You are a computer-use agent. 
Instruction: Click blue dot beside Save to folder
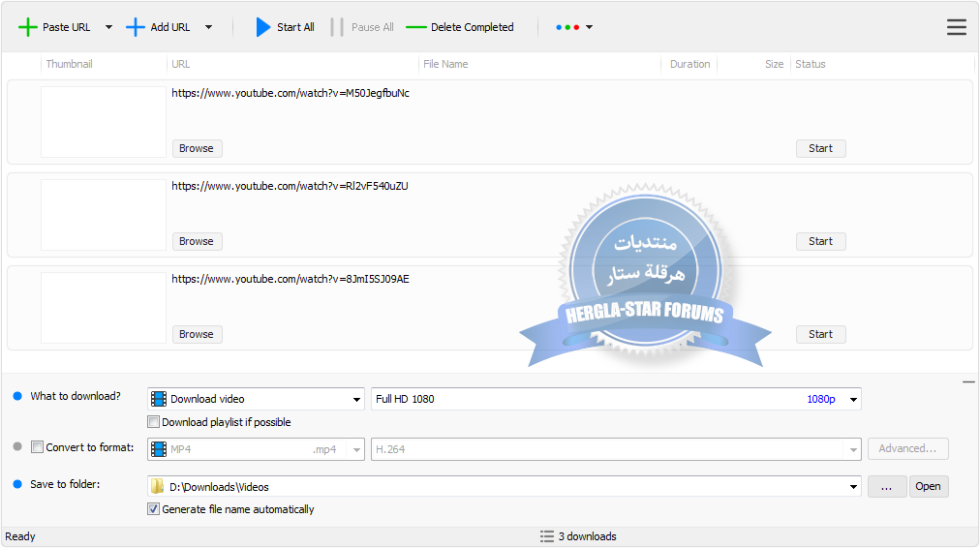(17, 484)
